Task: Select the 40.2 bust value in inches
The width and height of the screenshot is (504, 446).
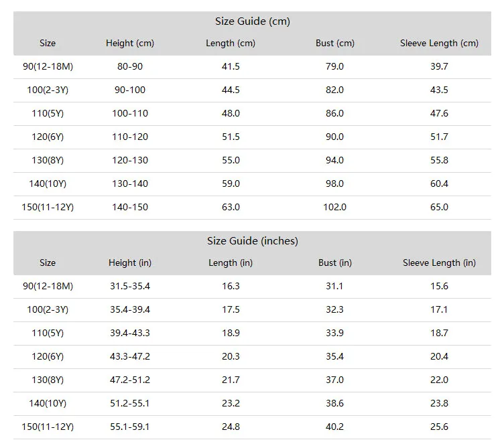Action: click(334, 427)
